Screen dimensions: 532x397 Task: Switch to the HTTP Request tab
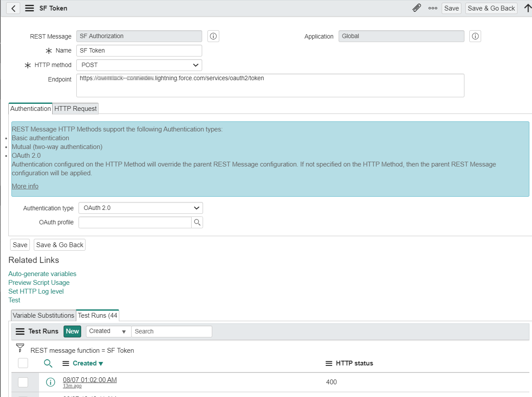(x=75, y=108)
